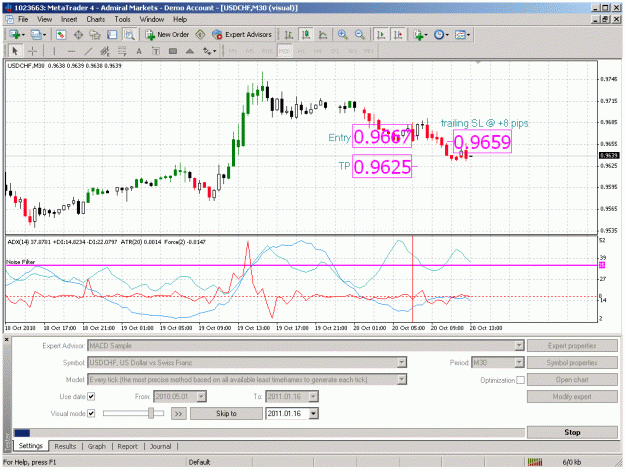
Task: Switch to the Journal tab
Action: point(160,446)
